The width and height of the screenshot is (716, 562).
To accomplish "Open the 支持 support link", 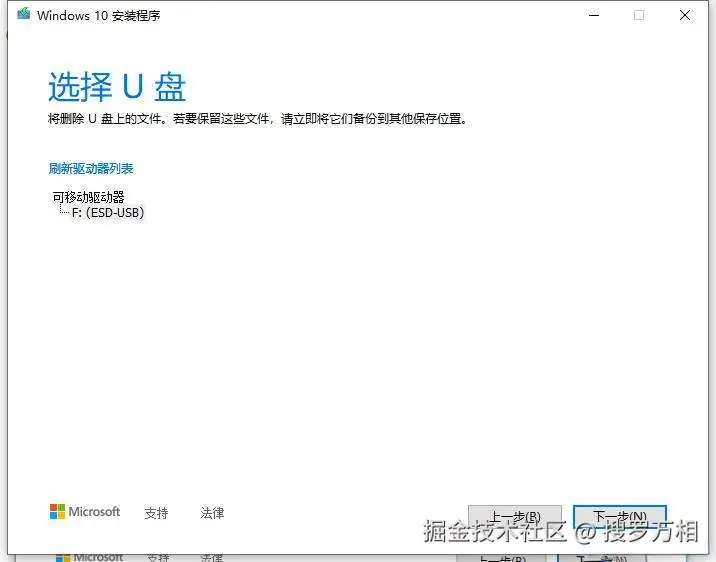I will [156, 513].
